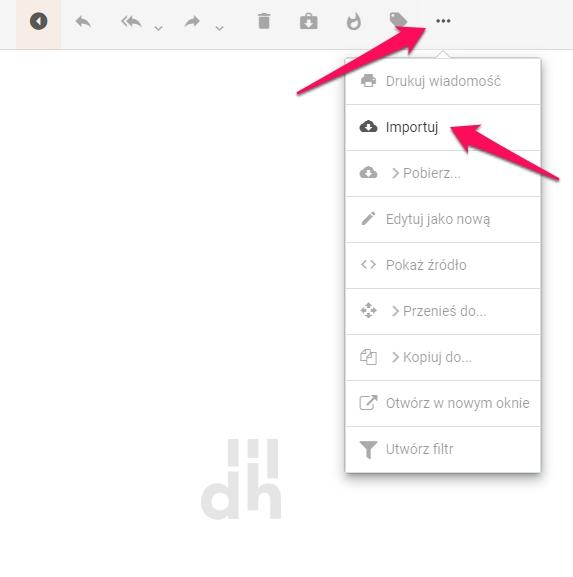Choose Drukuj wiadomość from the menu
Screen dimensions: 573x577
pyautogui.click(x=443, y=81)
